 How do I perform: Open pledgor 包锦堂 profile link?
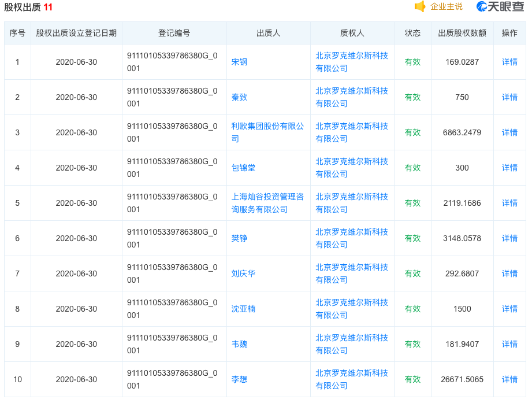coord(243,168)
